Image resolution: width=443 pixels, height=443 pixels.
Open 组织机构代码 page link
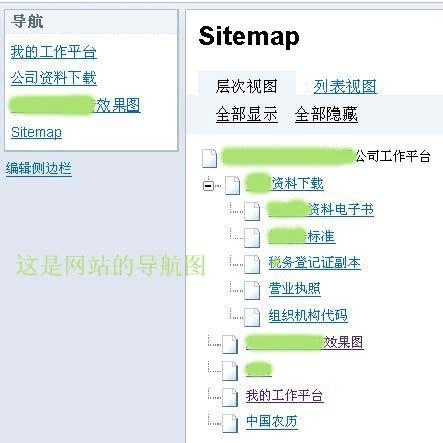(x=308, y=316)
